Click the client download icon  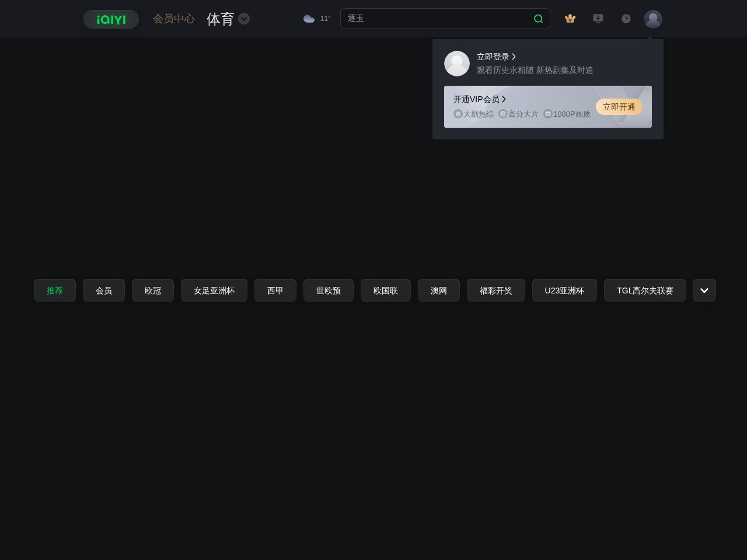pyautogui.click(x=598, y=19)
